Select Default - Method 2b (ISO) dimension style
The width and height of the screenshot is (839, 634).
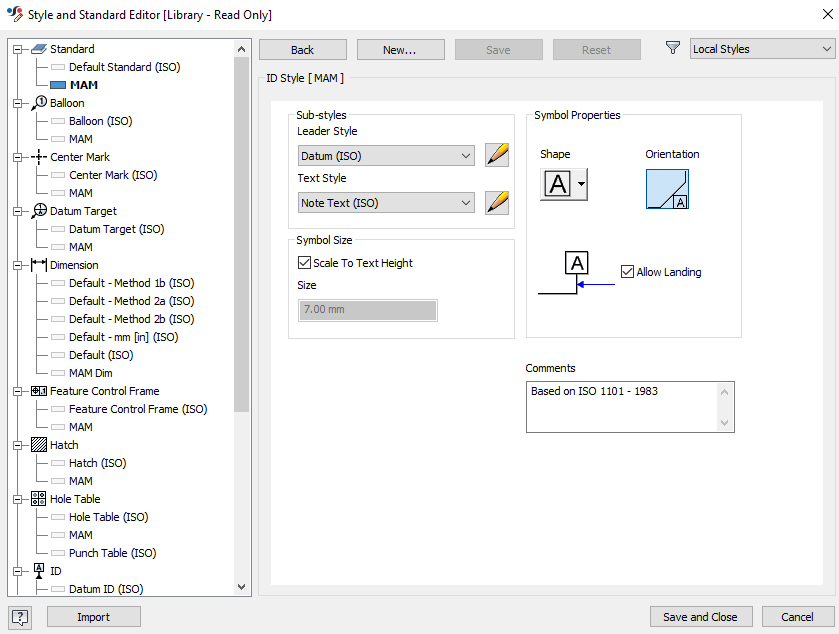pos(132,319)
